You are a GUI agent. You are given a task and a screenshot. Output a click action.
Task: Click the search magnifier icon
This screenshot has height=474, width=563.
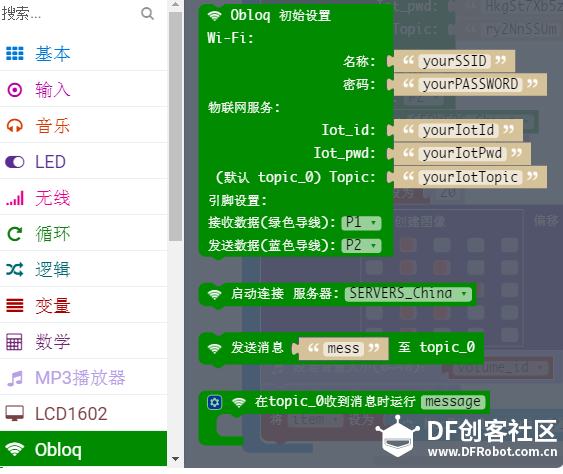point(147,14)
